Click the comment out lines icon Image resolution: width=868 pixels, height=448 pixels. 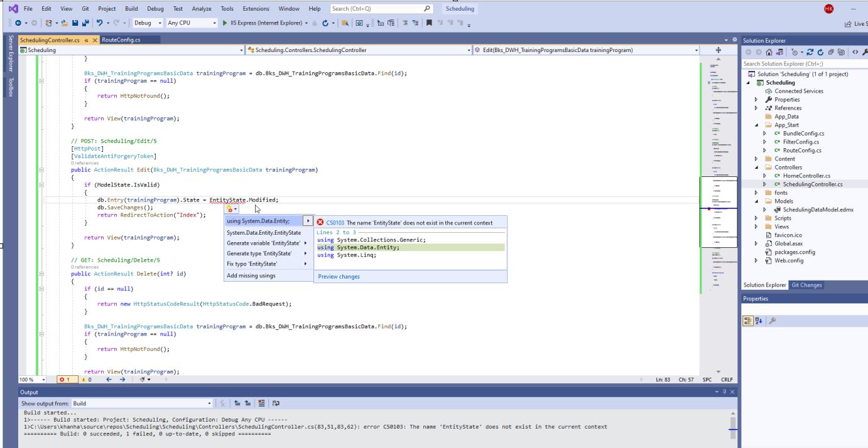[x=405, y=23]
